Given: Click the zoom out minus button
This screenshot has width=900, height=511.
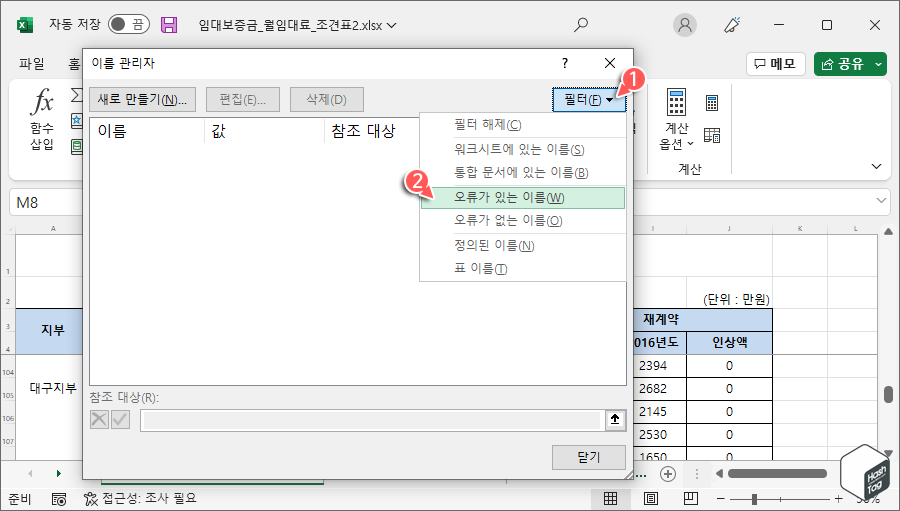Looking at the screenshot, I should pos(721,499).
